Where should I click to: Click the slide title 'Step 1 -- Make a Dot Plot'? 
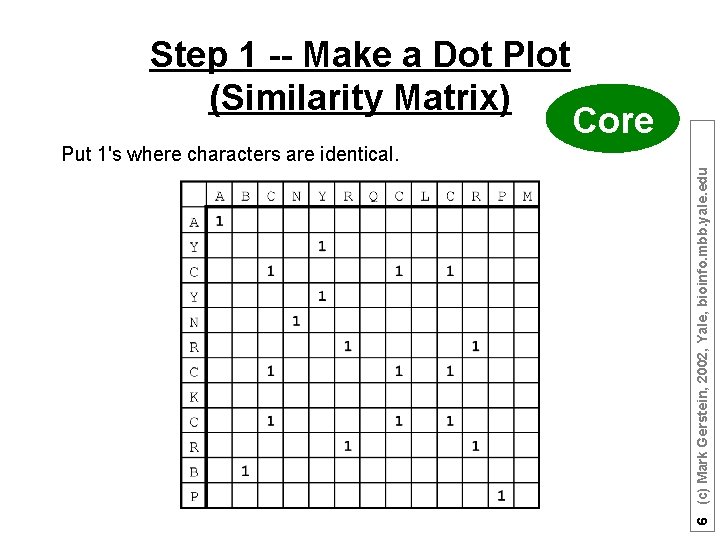360,55
